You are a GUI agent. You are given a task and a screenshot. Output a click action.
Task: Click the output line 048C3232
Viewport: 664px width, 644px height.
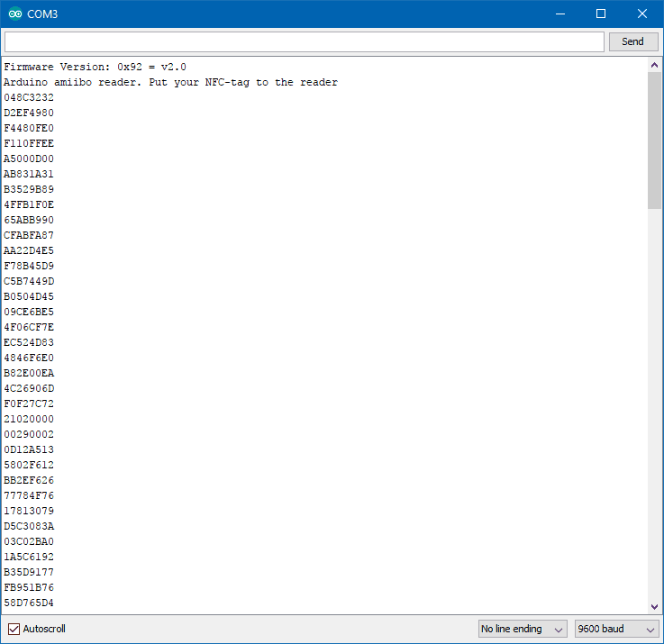(29, 97)
